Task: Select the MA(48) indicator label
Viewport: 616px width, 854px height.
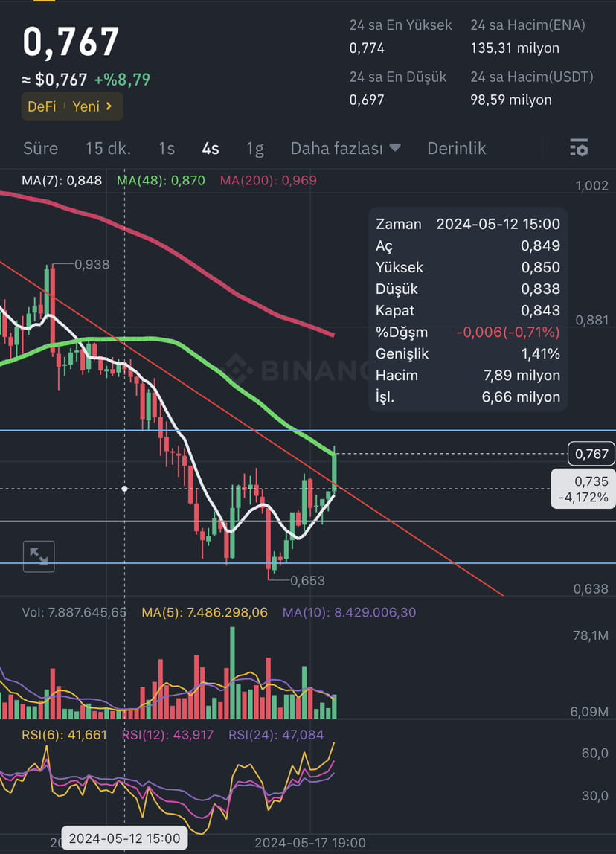Action: point(161,180)
